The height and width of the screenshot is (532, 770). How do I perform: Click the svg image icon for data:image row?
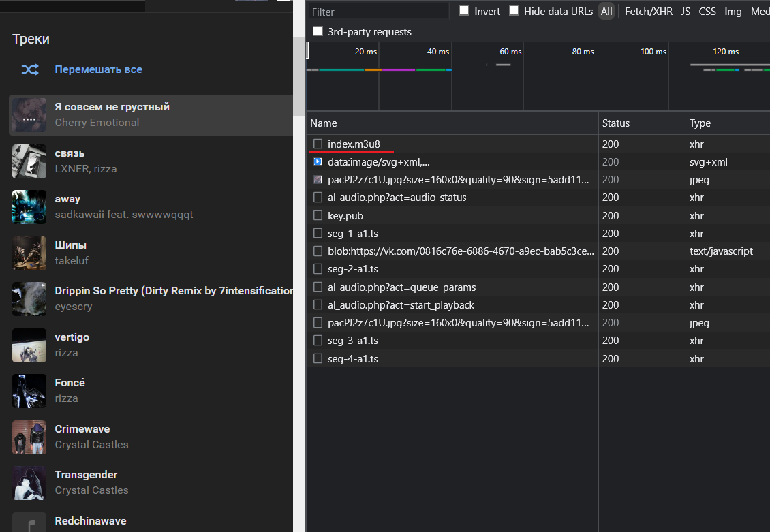click(318, 162)
